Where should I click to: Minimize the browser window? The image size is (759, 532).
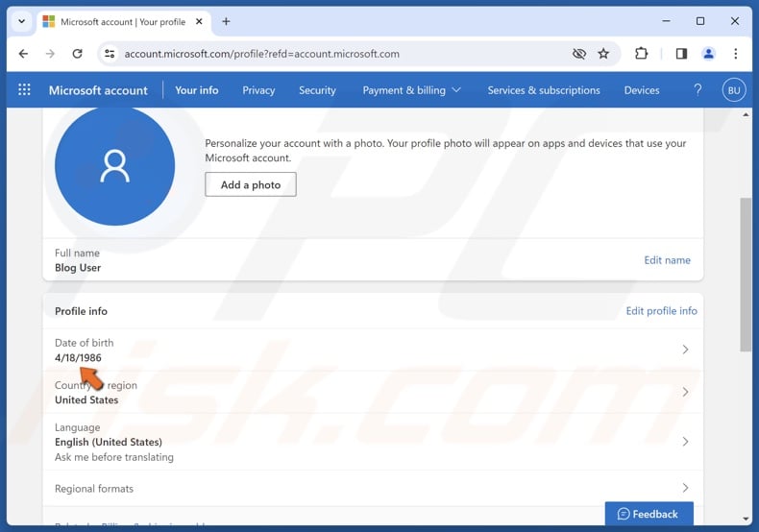[666, 21]
